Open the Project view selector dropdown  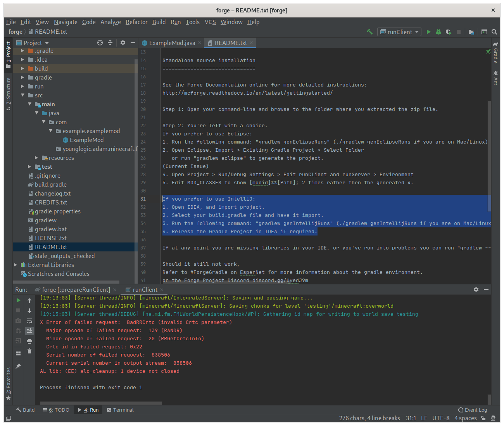(x=33, y=43)
